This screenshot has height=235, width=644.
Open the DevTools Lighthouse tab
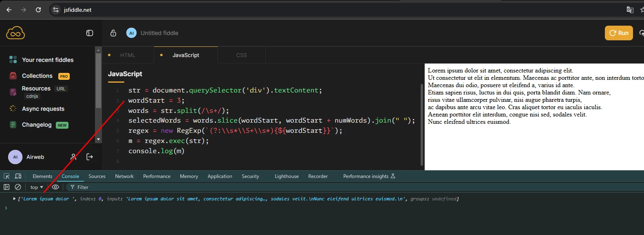(287, 176)
